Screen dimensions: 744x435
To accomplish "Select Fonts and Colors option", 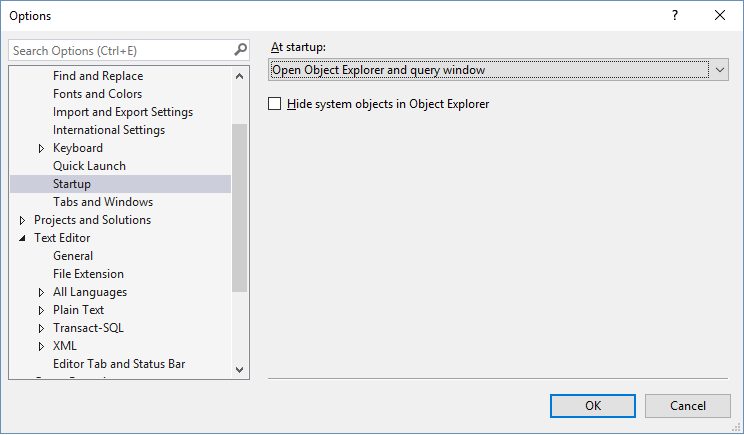I will point(97,94).
